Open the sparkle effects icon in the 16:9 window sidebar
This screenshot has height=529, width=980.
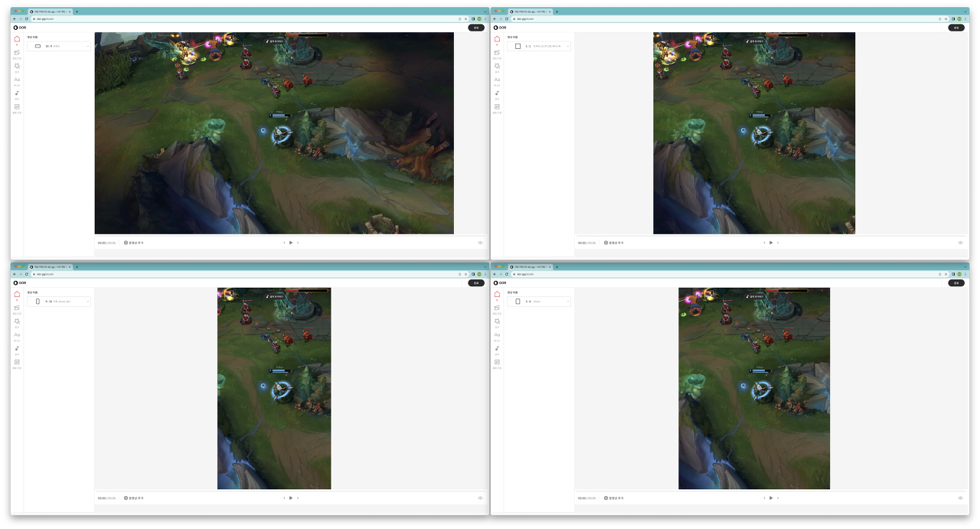[x=17, y=67]
